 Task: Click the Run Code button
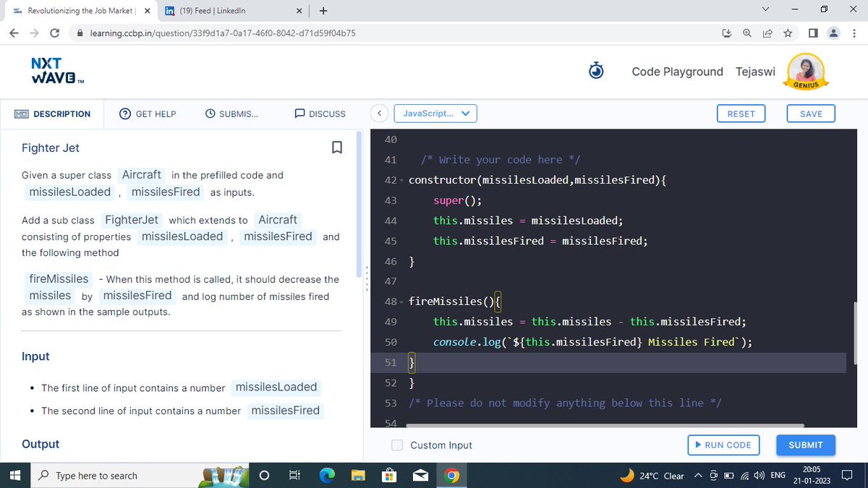pos(723,445)
